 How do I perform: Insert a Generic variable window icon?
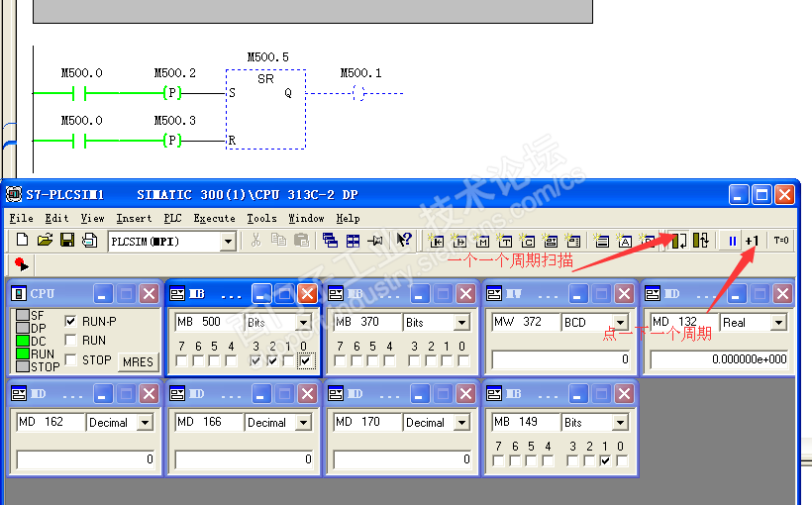click(550, 241)
